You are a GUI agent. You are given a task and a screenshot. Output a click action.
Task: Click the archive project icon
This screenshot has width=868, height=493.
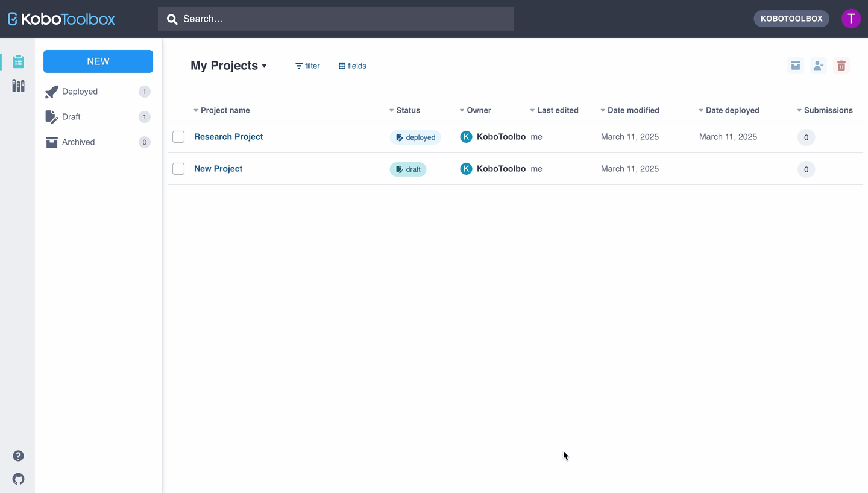796,66
